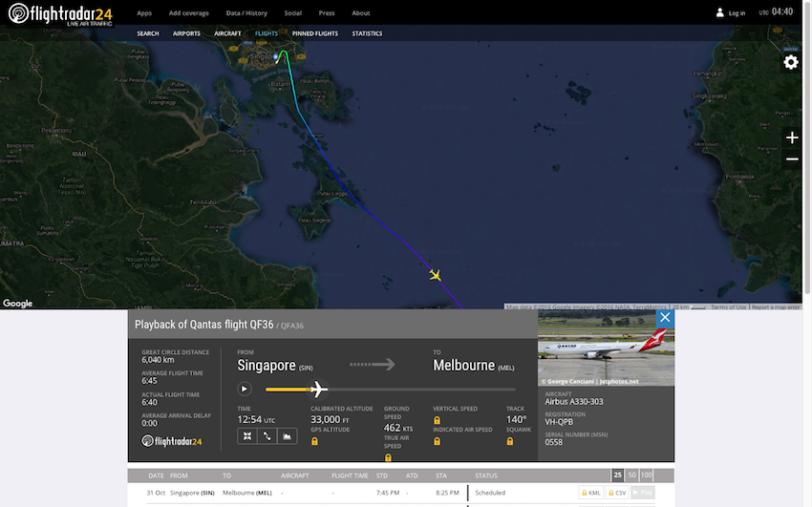Click the Terms of Use map link
The width and height of the screenshot is (812, 507).
pos(728,306)
